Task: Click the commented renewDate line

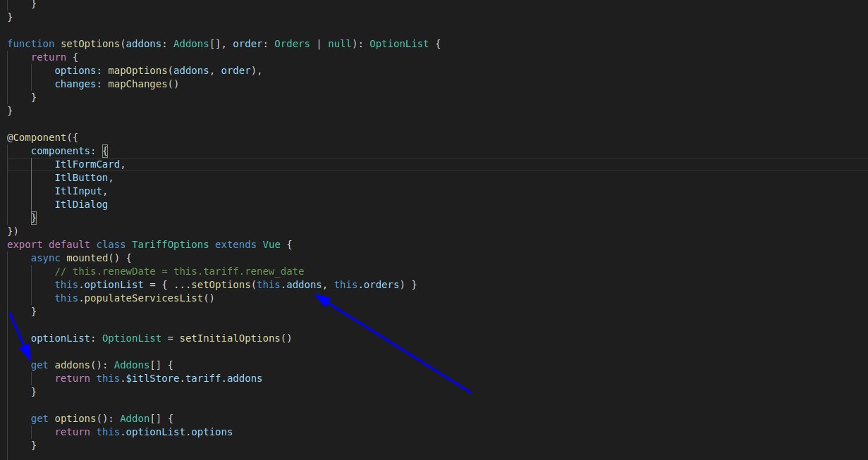Action: click(179, 271)
